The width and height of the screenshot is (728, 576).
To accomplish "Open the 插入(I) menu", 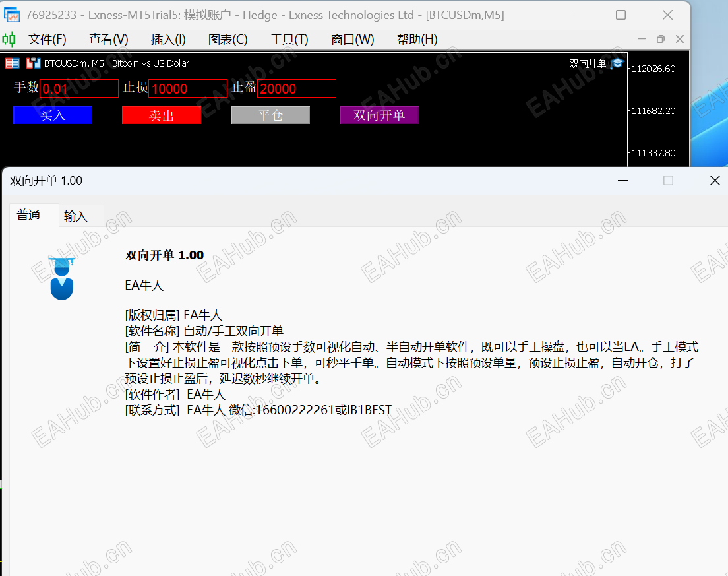I will tap(167, 39).
